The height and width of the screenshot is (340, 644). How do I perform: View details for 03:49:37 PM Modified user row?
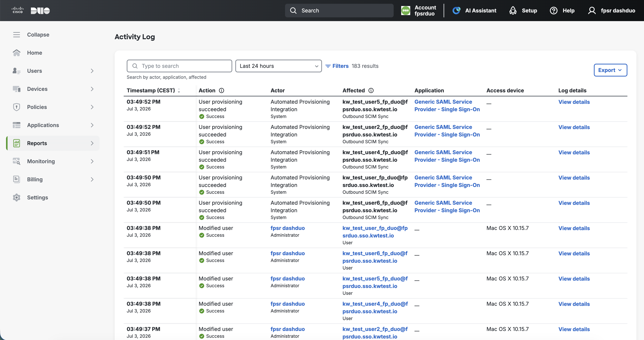(574, 329)
